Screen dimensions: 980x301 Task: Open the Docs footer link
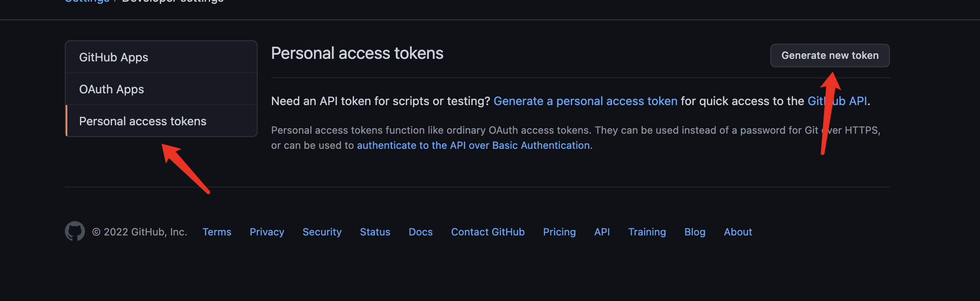pyautogui.click(x=421, y=232)
